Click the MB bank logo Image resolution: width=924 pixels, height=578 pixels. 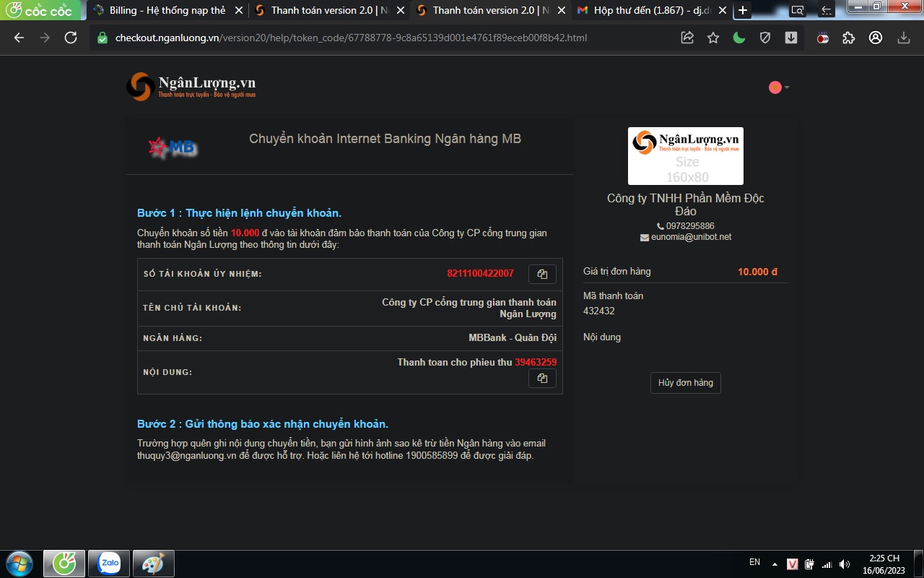coord(173,148)
